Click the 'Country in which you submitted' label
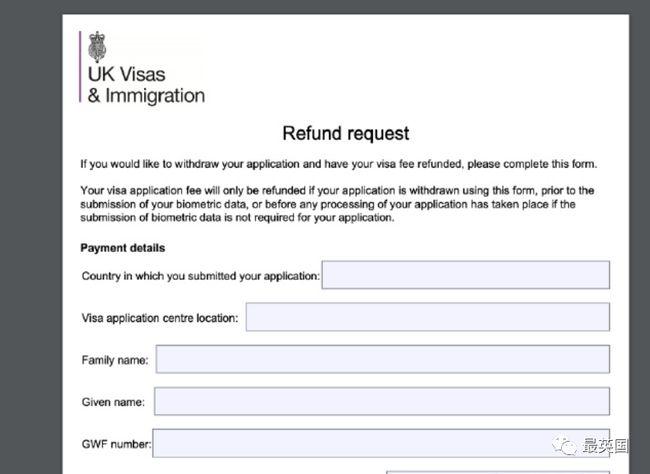The height and width of the screenshot is (474, 650). click(200, 275)
